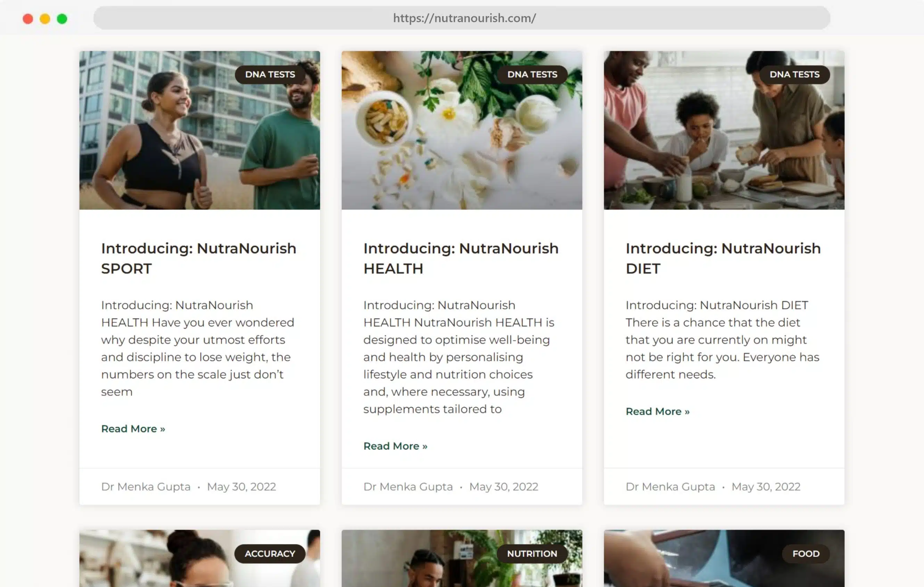924x587 pixels.
Task: Select DNA TESTS badge on runners image
Action: point(270,74)
